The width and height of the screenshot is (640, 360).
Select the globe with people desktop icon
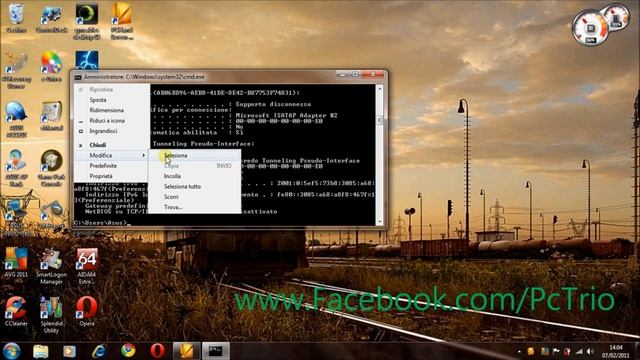16,168
